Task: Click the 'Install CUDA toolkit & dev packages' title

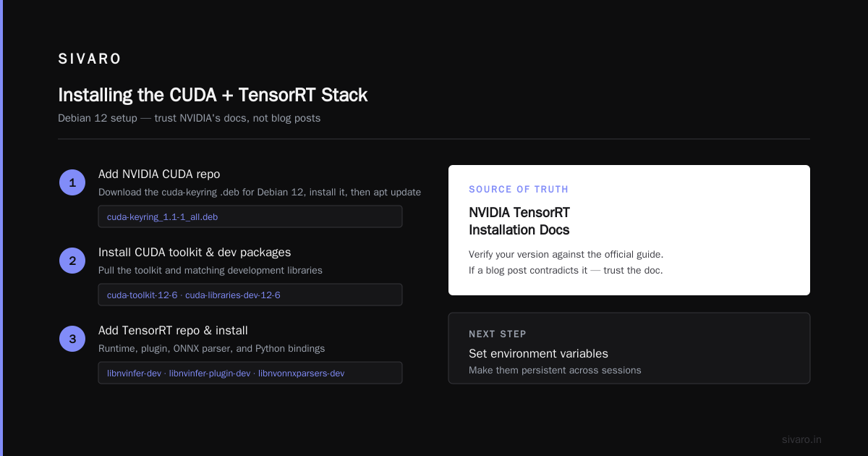Action: (195, 252)
